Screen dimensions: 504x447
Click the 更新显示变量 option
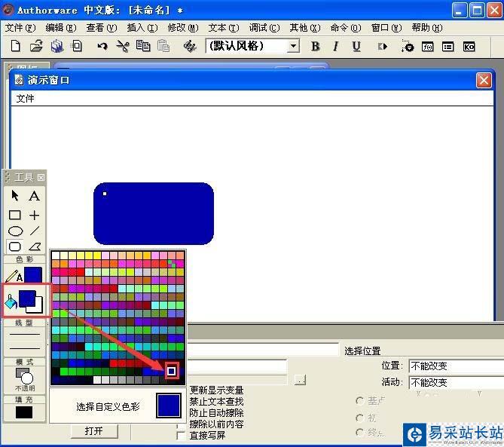point(216,390)
